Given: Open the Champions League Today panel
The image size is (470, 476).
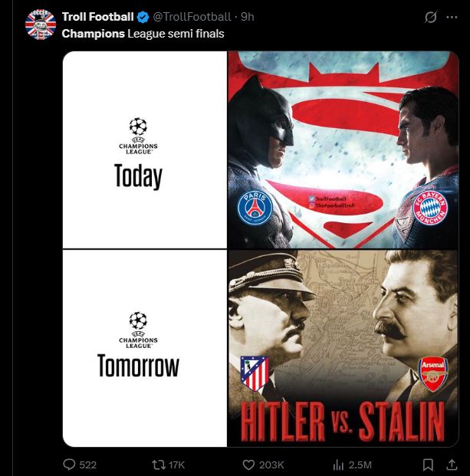Looking at the screenshot, I should [x=145, y=149].
